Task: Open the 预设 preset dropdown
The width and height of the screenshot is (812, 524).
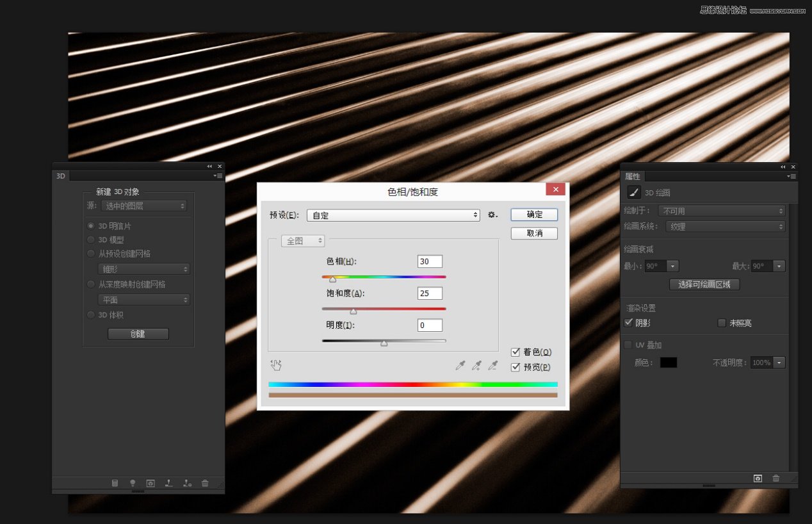Action: point(394,215)
